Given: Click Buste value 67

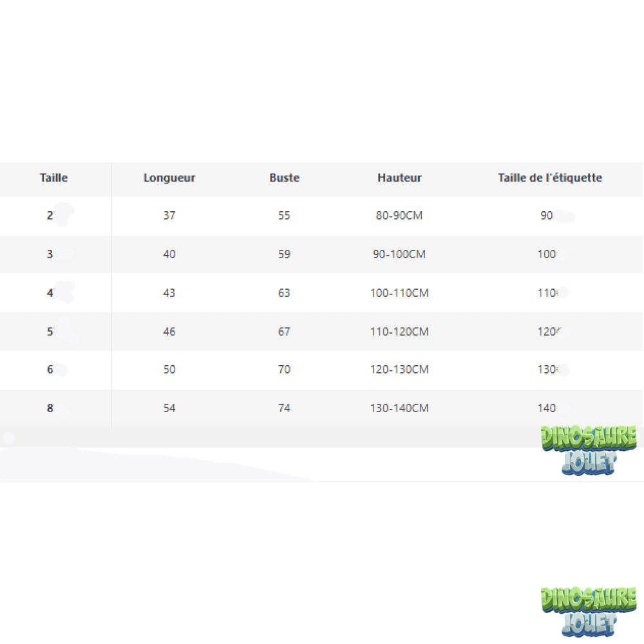Looking at the screenshot, I should (x=284, y=332).
